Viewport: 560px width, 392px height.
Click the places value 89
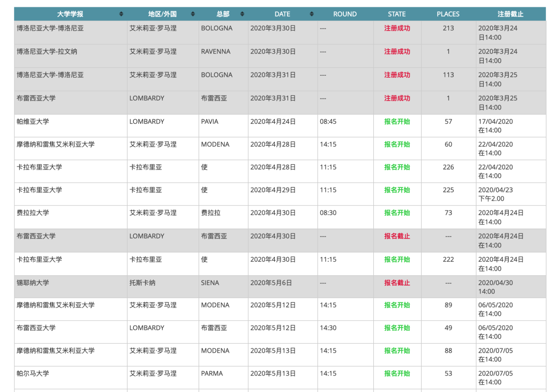point(448,305)
